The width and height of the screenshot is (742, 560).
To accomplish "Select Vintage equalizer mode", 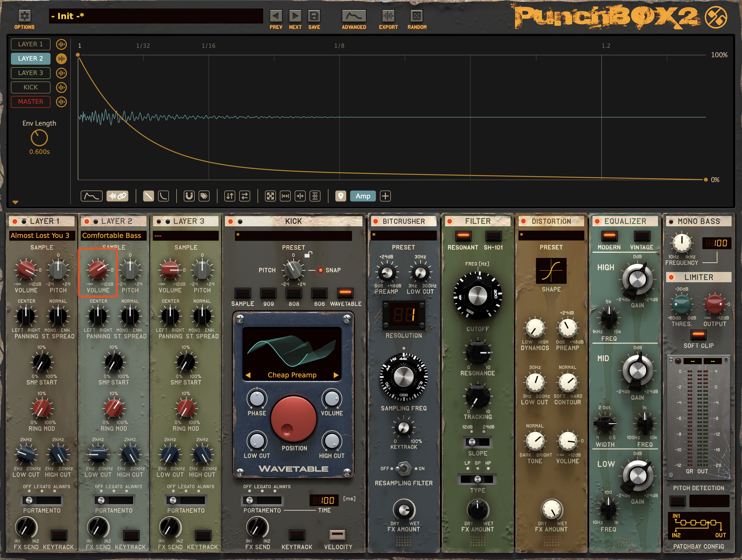I will pyautogui.click(x=642, y=236).
